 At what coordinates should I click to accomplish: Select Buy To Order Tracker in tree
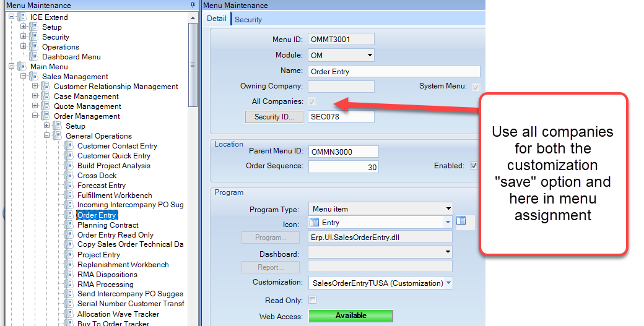coord(113,323)
